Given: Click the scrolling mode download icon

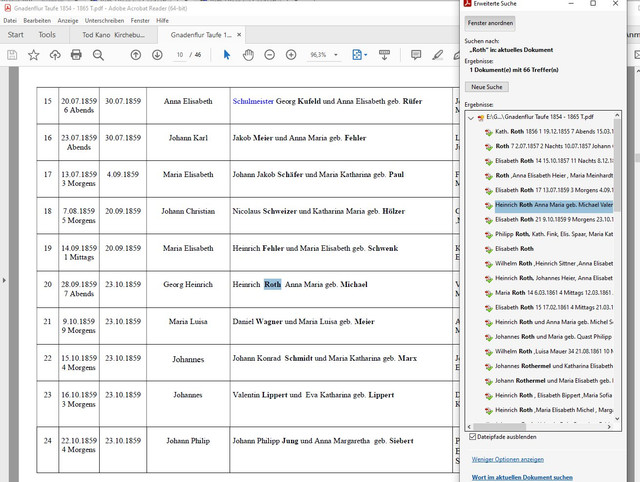Looking at the screenshot, I should 384,55.
